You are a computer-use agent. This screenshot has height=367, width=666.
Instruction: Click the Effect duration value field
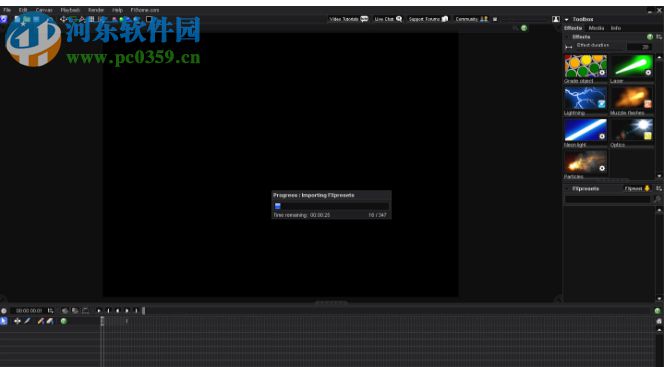[639, 47]
